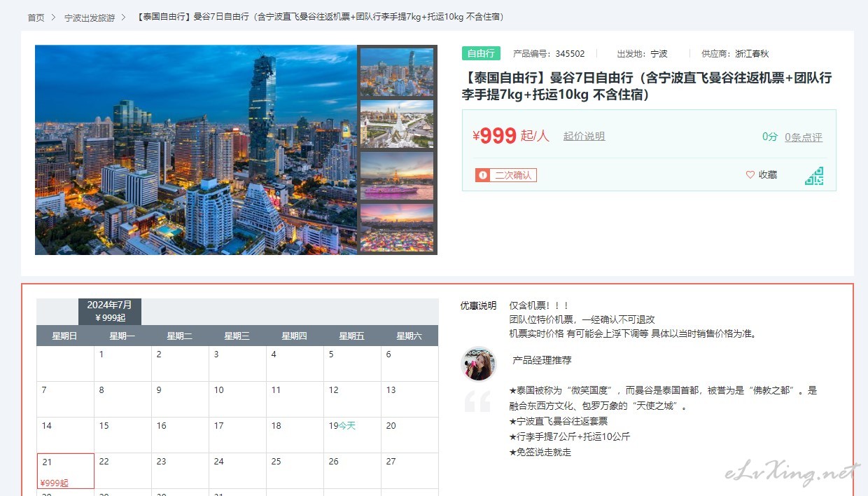
Task: Click the exclamation icon beside 二次确认
Action: pos(482,175)
